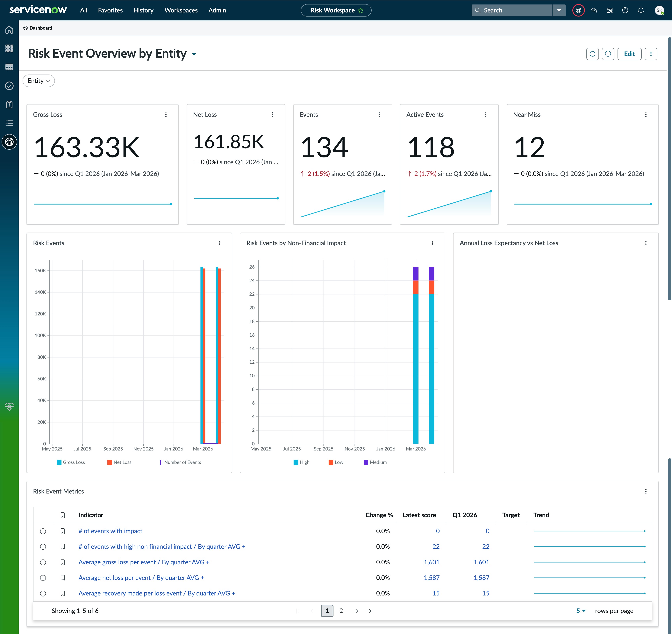Open the list view sidebar icon
This screenshot has height=634, width=672.
(x=10, y=123)
